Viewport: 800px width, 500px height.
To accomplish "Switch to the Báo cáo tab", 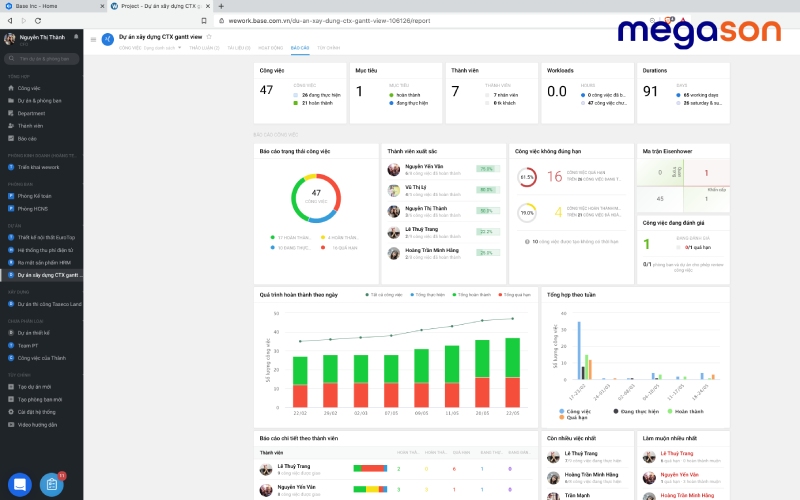I will tap(300, 47).
